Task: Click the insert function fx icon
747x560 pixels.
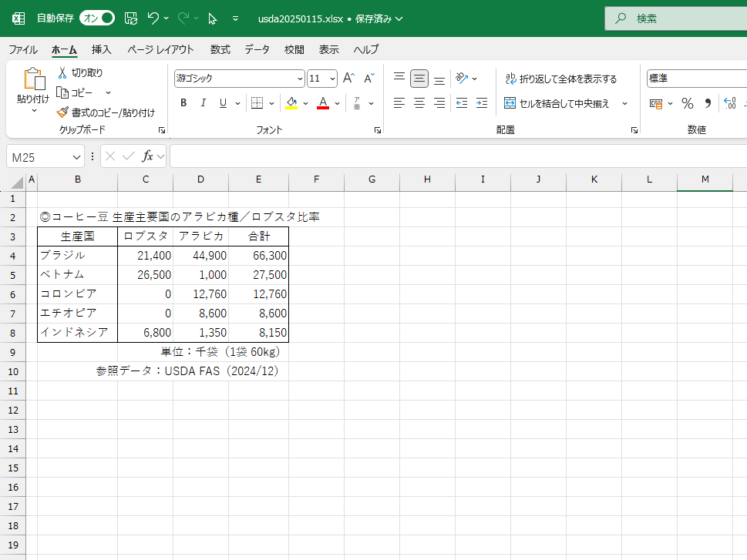Action: click(x=148, y=156)
